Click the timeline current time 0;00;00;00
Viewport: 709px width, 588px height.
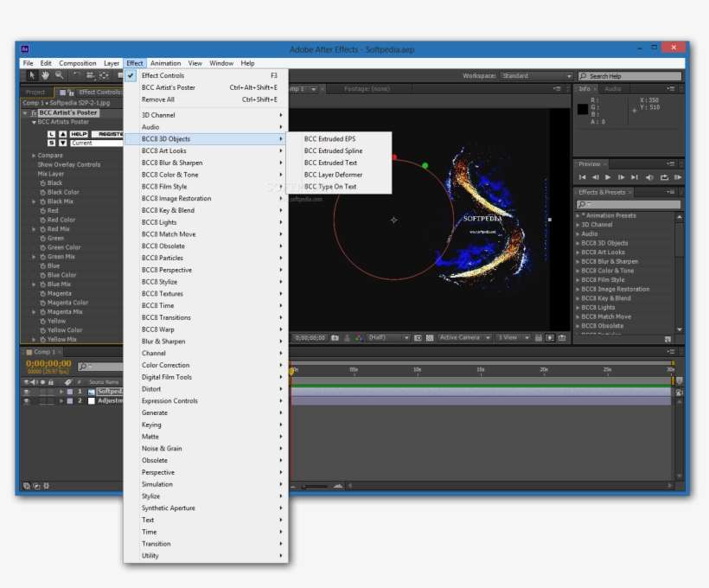point(48,363)
